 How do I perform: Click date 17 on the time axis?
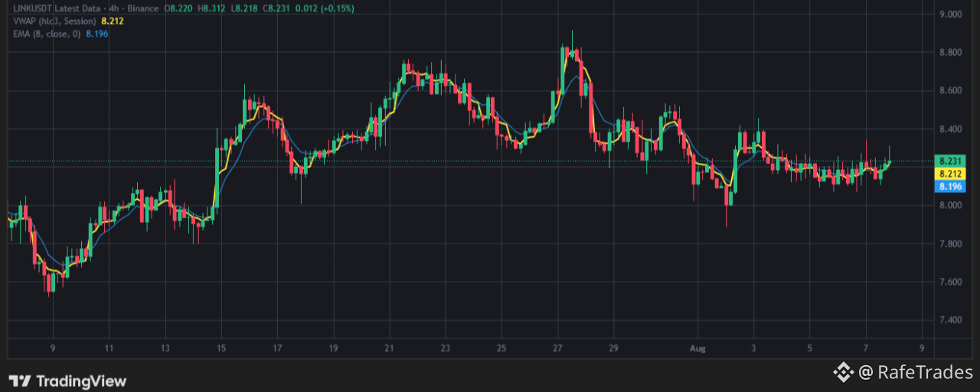[x=277, y=348]
